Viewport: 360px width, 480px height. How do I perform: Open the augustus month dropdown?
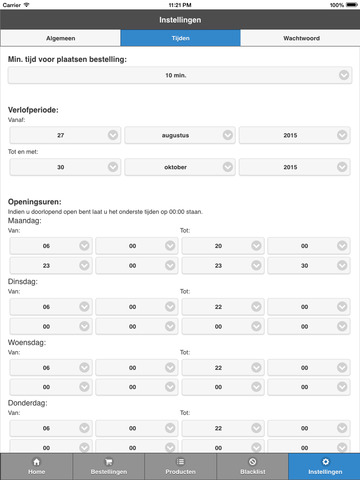click(x=180, y=135)
